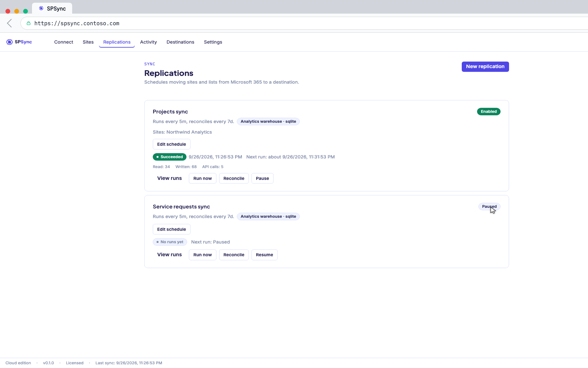
Task: Reconcile the Projects sync replication
Action: (x=234, y=178)
